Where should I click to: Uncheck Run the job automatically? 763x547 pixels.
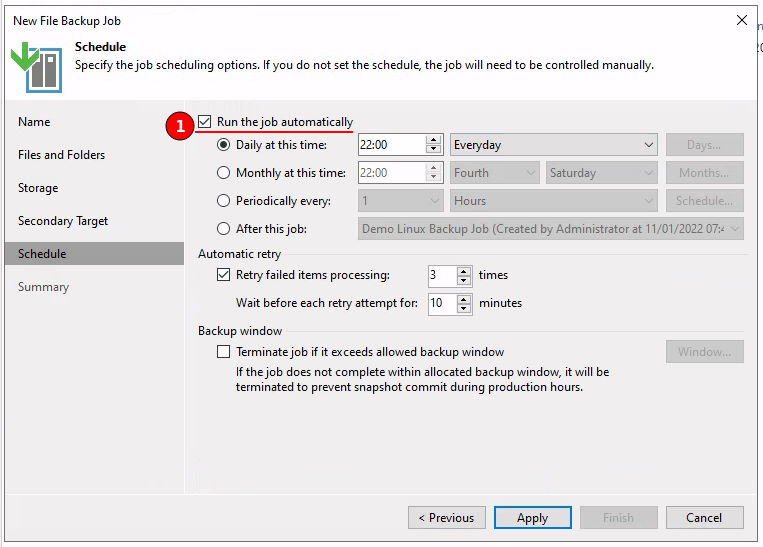click(204, 122)
